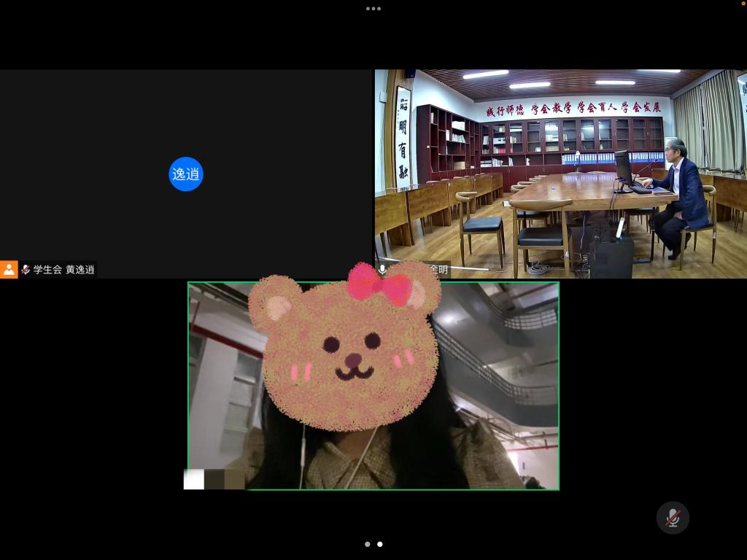Tap the iPad multitasking three-dot handle
This screenshot has width=747, height=560.
coord(373,9)
